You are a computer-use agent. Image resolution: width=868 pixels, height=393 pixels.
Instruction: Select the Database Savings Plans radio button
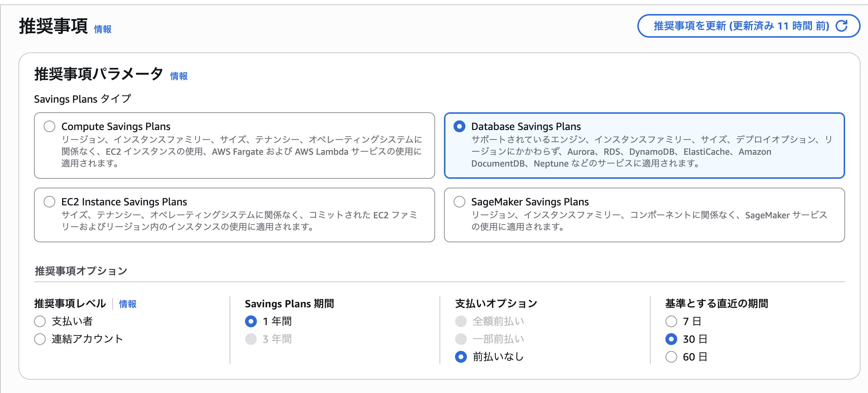tap(459, 126)
